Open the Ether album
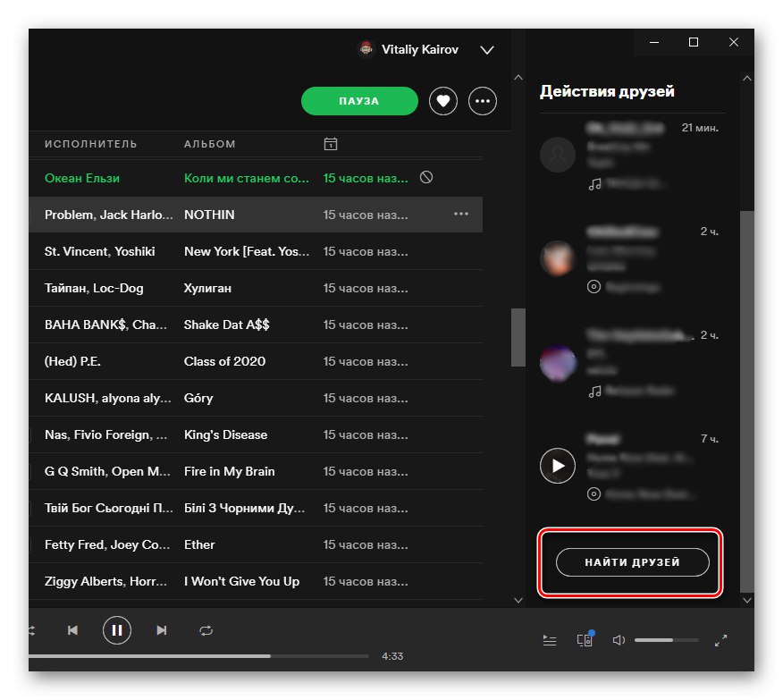Screen dimensions: 783x700 [x=199, y=544]
